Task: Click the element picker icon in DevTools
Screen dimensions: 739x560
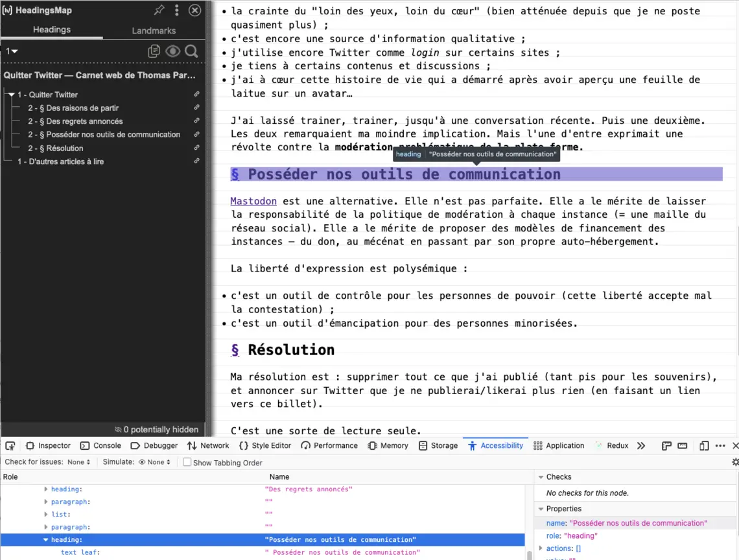Action: pyautogui.click(x=10, y=446)
